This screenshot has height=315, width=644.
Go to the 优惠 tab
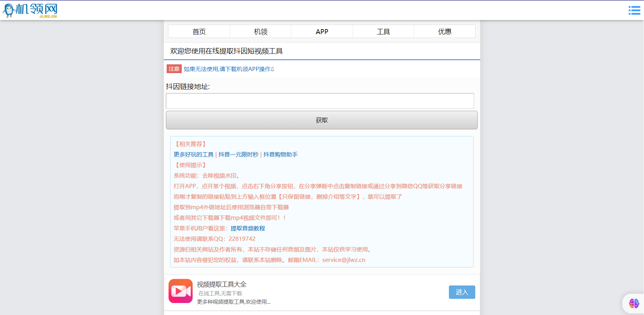444,32
